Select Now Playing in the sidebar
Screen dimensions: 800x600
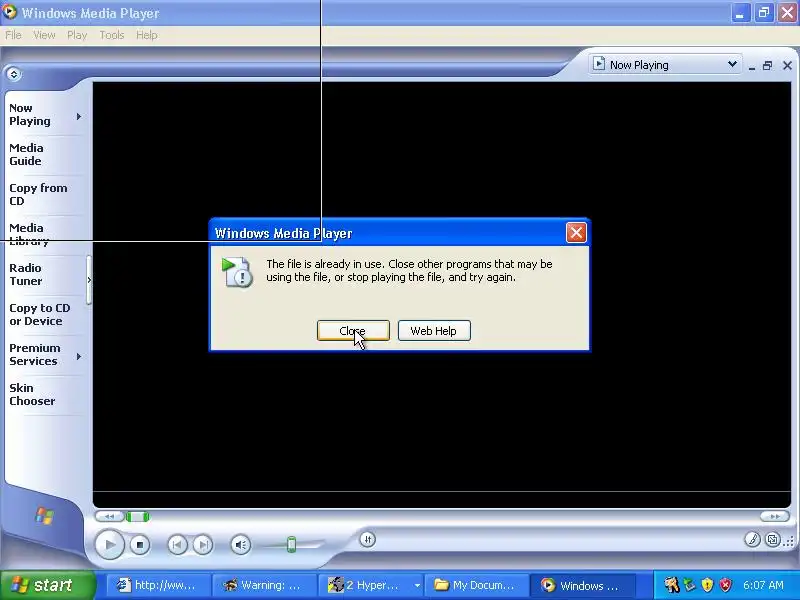pos(30,115)
